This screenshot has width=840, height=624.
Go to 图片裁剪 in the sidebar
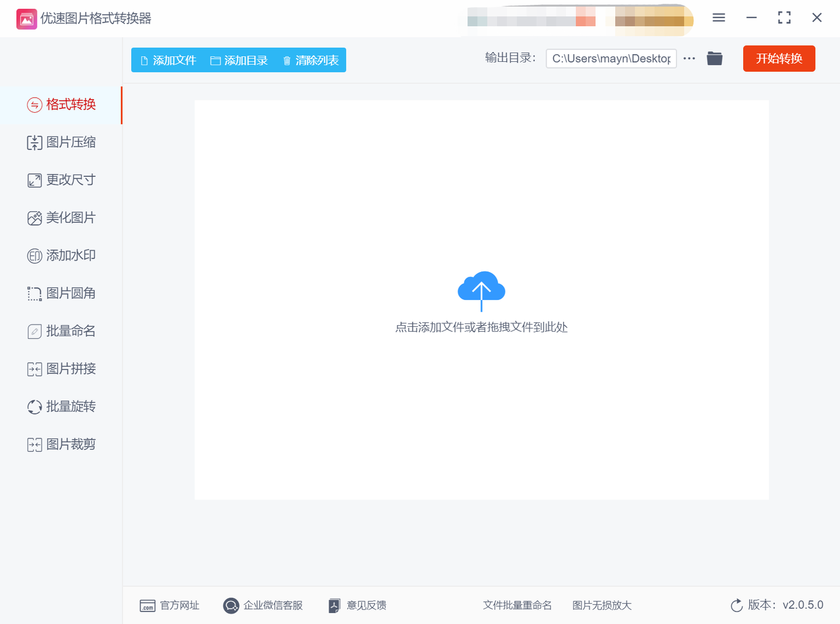(x=61, y=445)
